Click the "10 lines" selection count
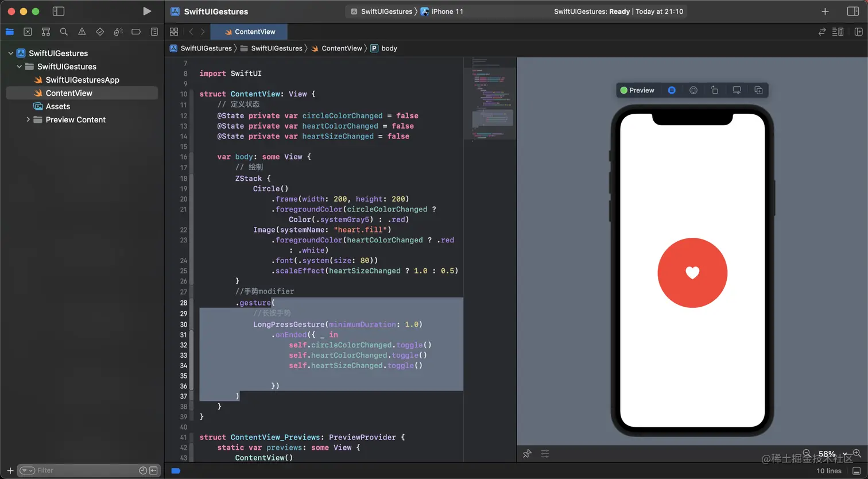Image resolution: width=868 pixels, height=479 pixels. click(829, 471)
